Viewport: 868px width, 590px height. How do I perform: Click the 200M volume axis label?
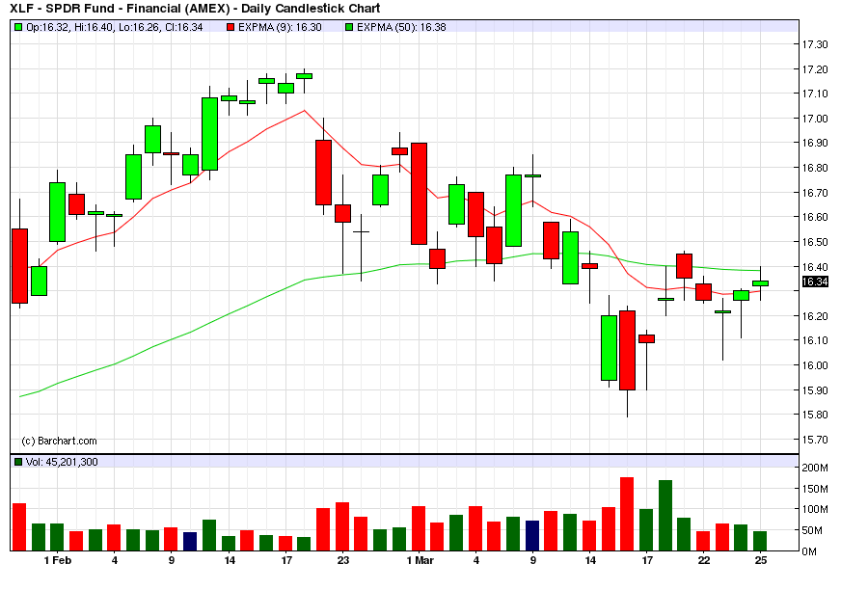click(815, 468)
